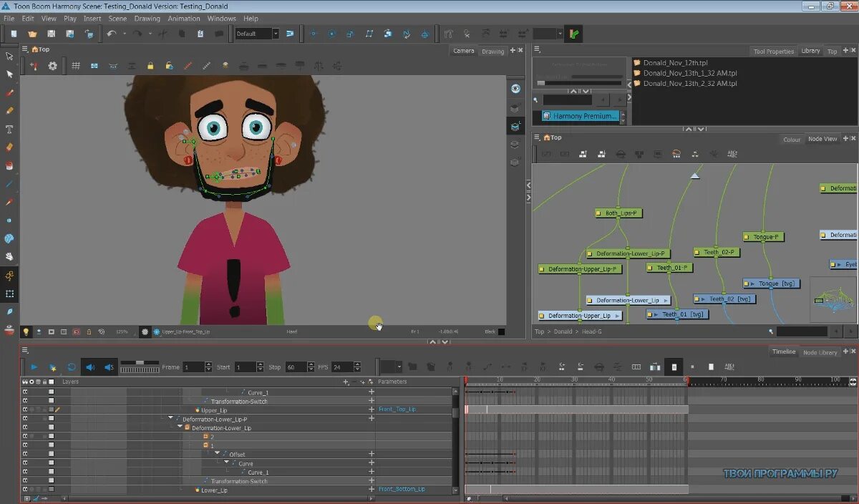Open the Drawing menu
Image resolution: width=859 pixels, height=504 pixels.
click(x=147, y=19)
